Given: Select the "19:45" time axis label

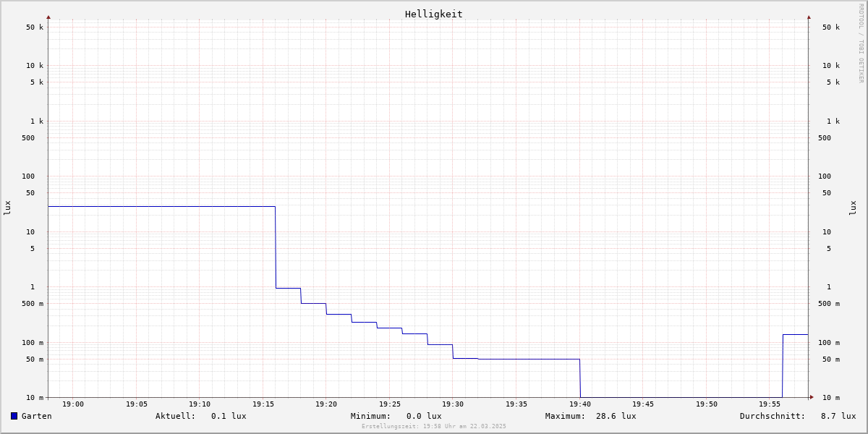Looking at the screenshot, I should point(643,404).
